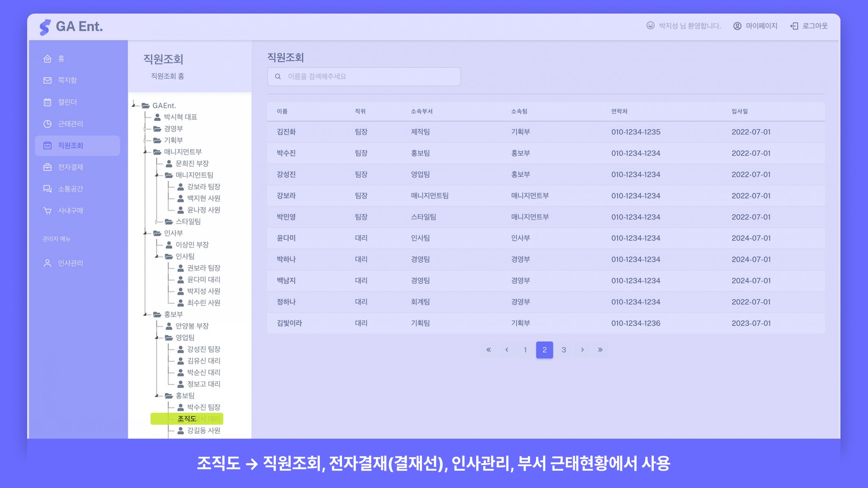Collapse the 매니지먼트부 tree folder
The width and height of the screenshot is (868, 488).
145,152
